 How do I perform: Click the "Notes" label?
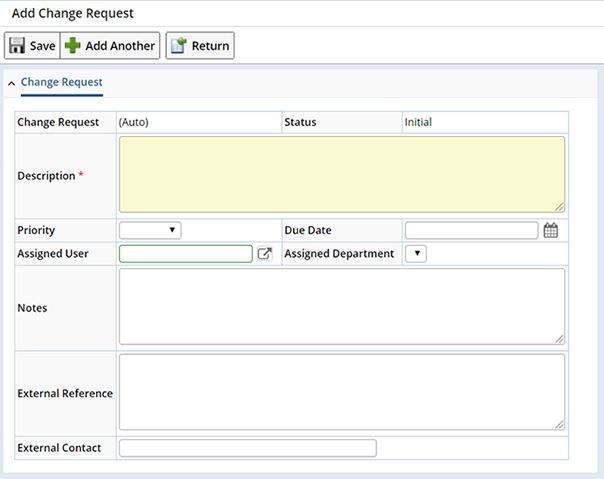pyautogui.click(x=32, y=308)
